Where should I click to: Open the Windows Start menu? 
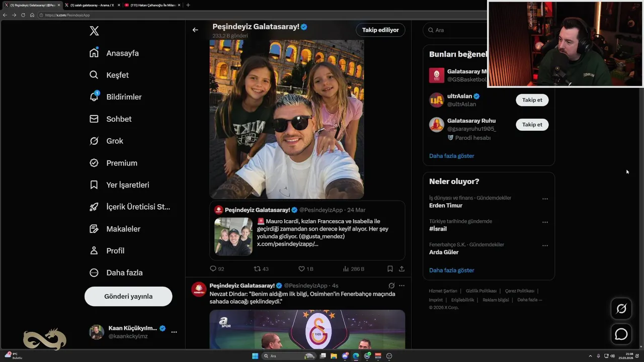[x=255, y=356]
